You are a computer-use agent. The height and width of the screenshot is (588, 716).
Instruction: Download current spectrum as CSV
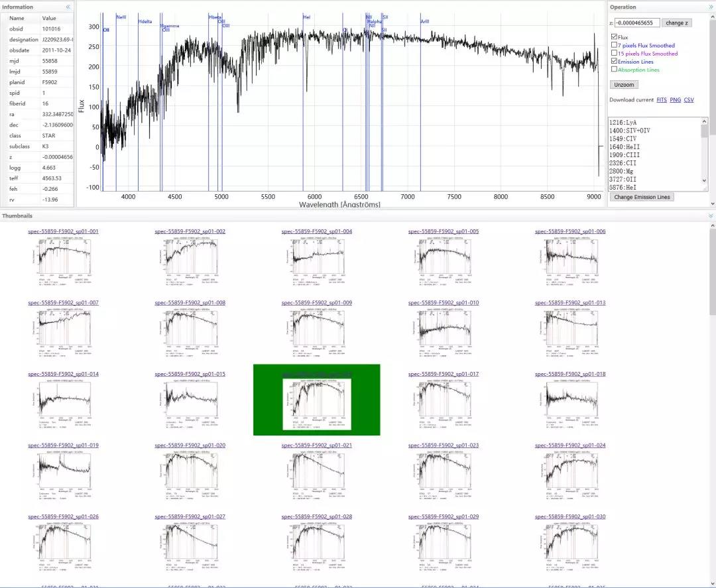point(689,100)
